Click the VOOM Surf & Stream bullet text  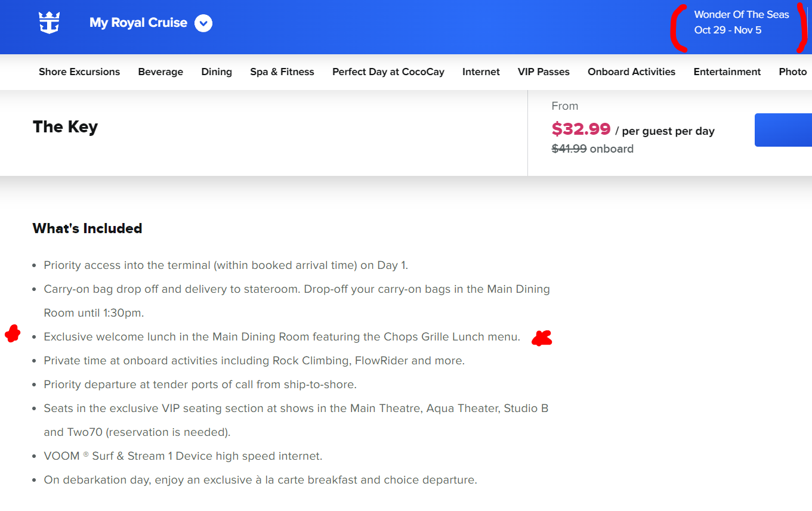[x=183, y=456]
